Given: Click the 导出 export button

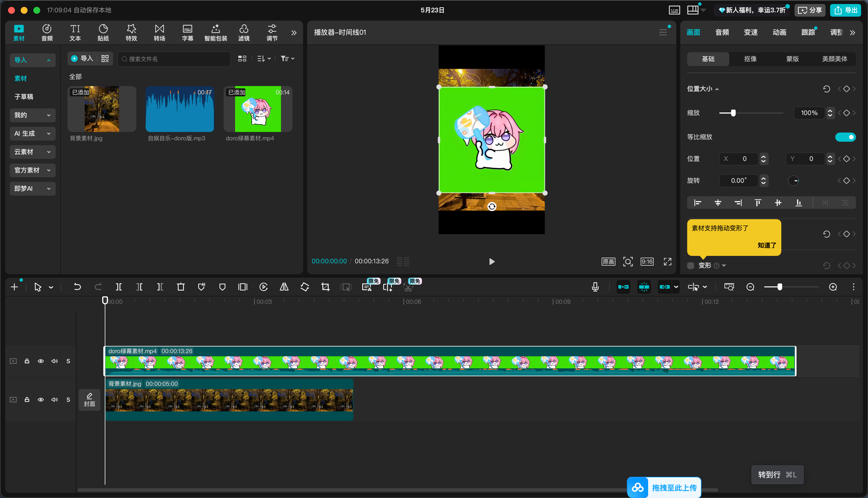Looking at the screenshot, I should pyautogui.click(x=846, y=10).
